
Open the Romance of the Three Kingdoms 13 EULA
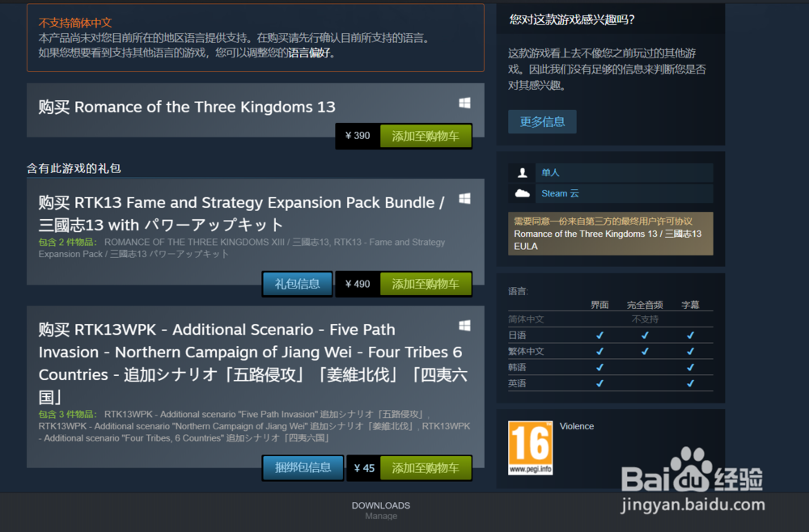point(608,239)
